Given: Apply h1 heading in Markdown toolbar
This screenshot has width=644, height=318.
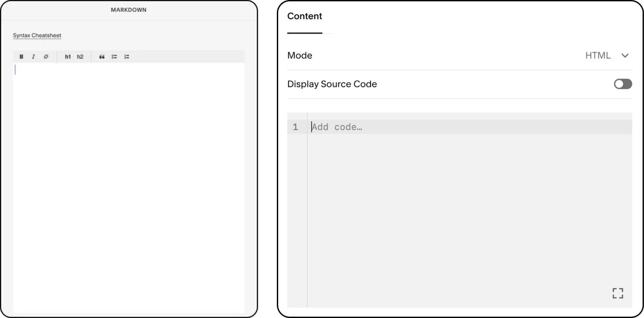Looking at the screenshot, I should coord(68,57).
